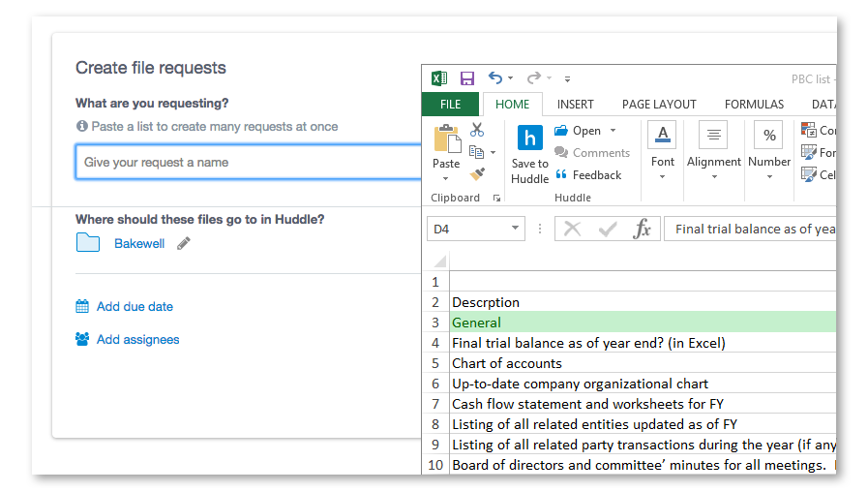Select 'Final trial balance as of year end?' cell
The height and width of the screenshot is (492, 868).
pyautogui.click(x=643, y=343)
